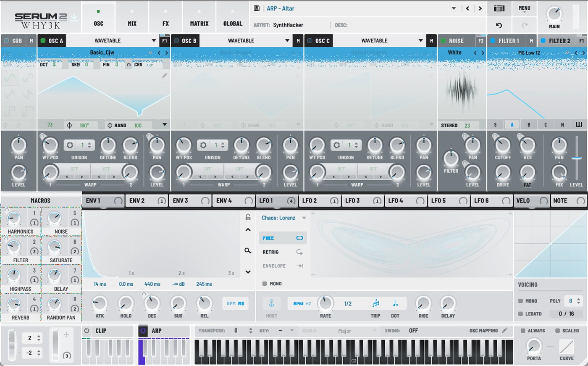Image resolution: width=588 pixels, height=366 pixels.
Task: Toggle FILTER 2 enable switch
Action: [x=543, y=41]
